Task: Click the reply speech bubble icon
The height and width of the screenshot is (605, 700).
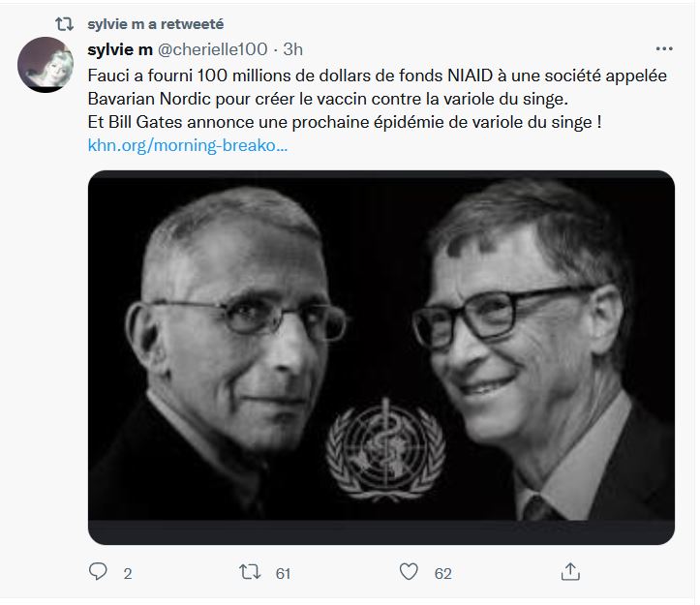Action: 98,572
